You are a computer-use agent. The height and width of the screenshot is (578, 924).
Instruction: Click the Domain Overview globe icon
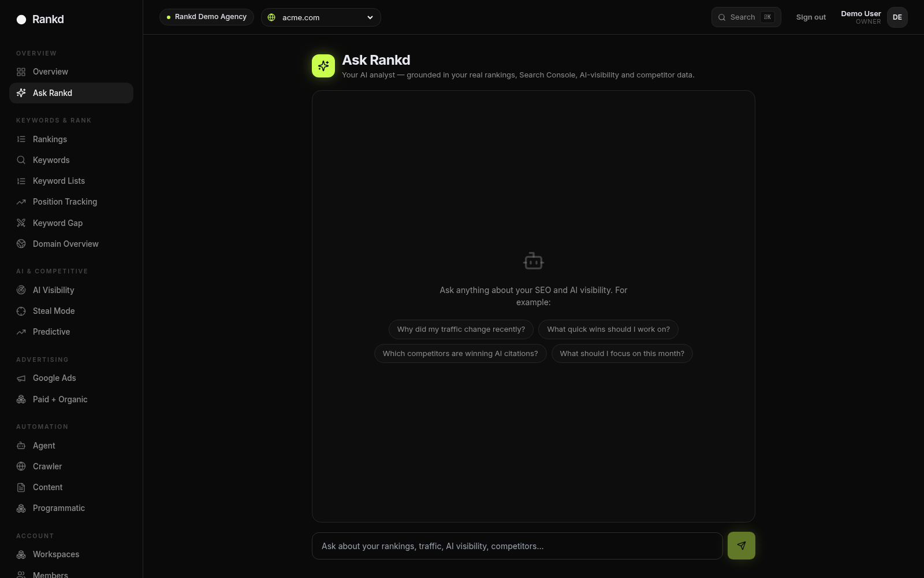[21, 244]
